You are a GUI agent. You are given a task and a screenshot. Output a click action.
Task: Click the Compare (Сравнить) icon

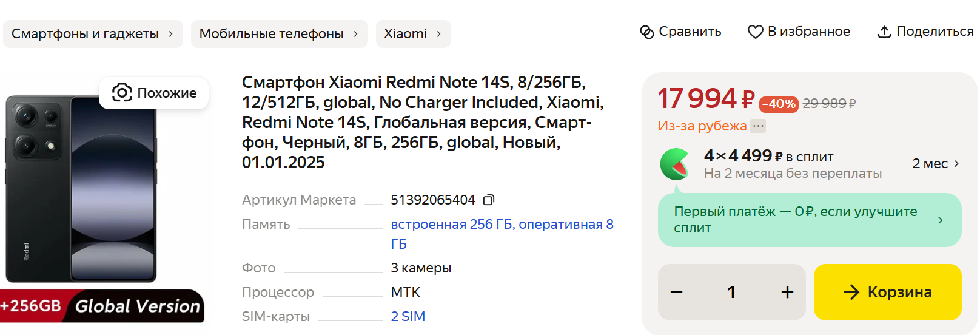coord(647,32)
